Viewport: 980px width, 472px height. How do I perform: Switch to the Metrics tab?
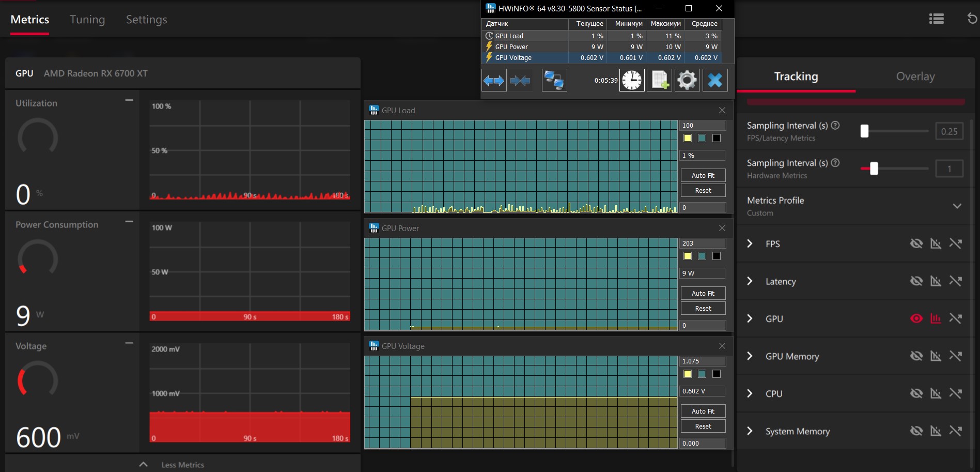30,20
